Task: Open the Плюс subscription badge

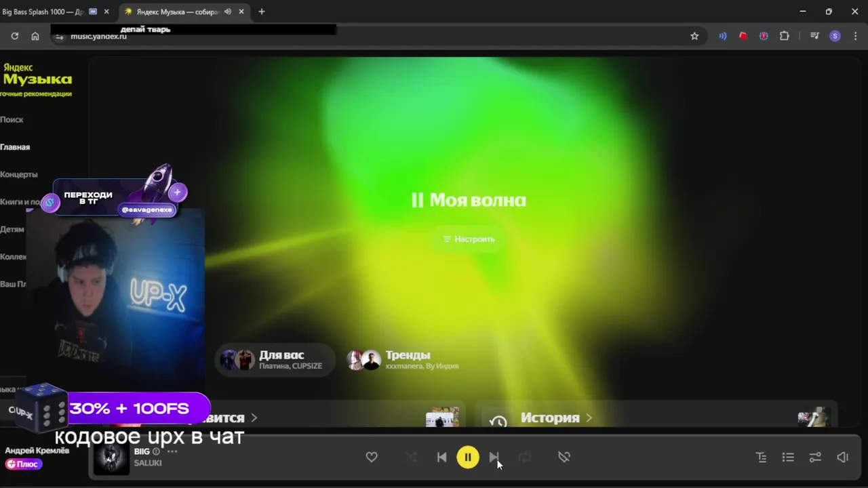Action: [24, 464]
